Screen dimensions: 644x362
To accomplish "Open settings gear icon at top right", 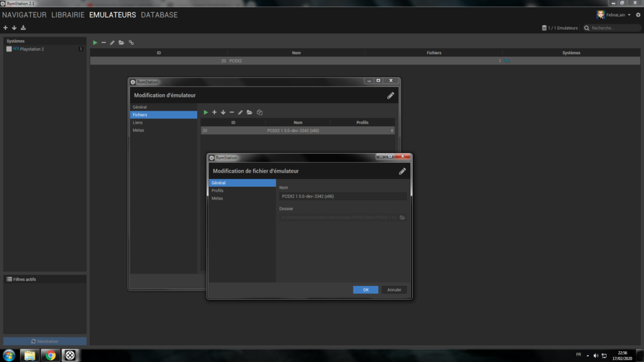I will point(638,15).
